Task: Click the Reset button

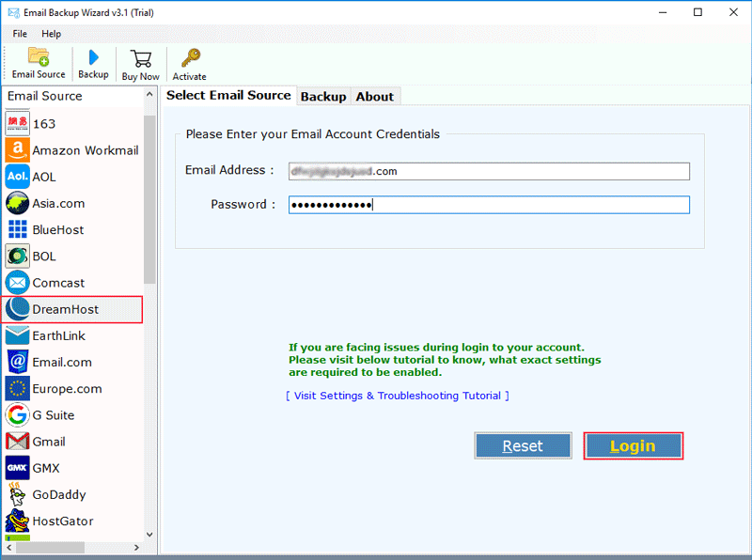Action: click(523, 446)
